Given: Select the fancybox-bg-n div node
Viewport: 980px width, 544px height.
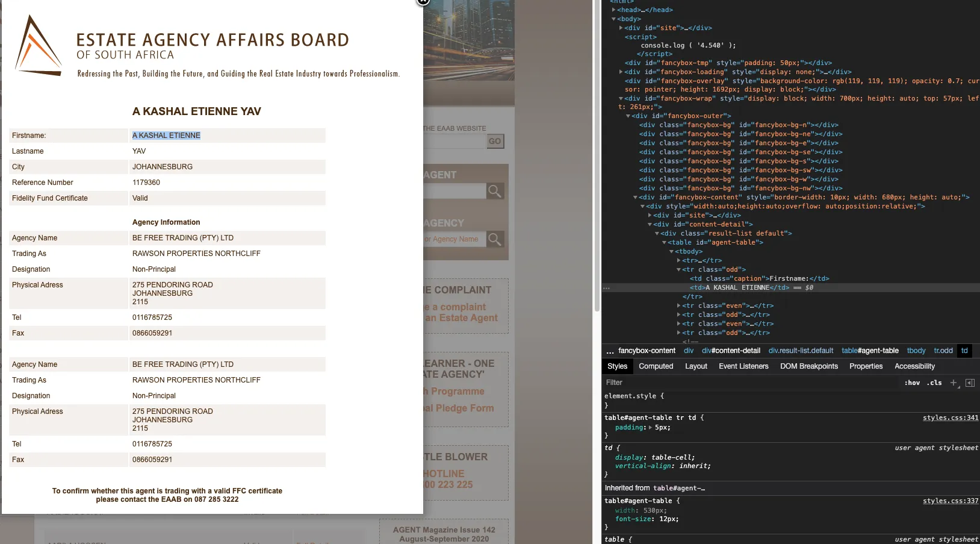Looking at the screenshot, I should click(739, 125).
